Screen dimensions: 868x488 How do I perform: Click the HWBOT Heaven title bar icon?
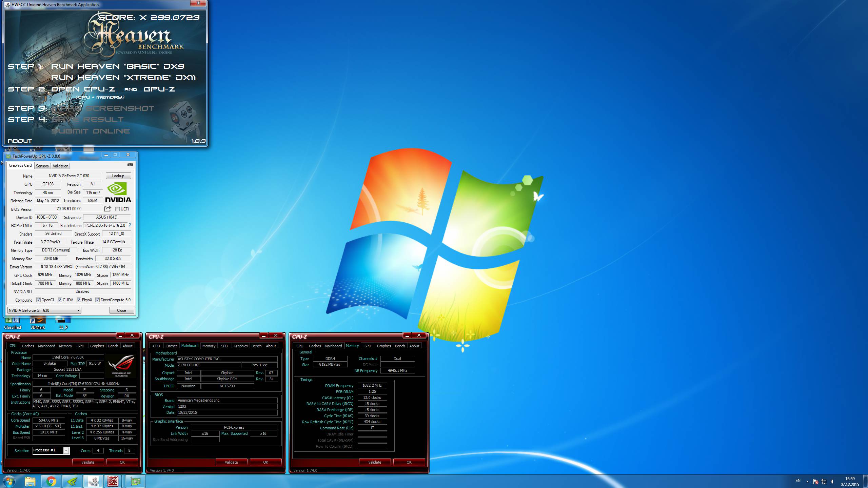[x=7, y=4]
